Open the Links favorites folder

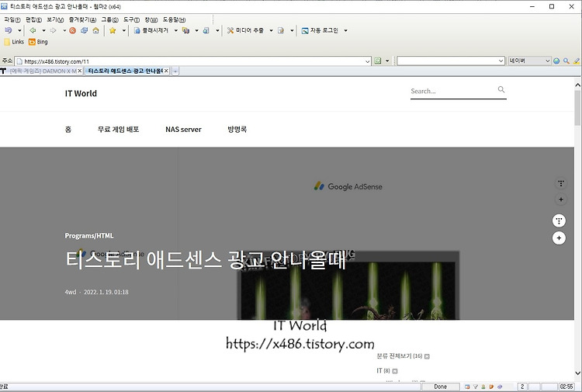14,42
